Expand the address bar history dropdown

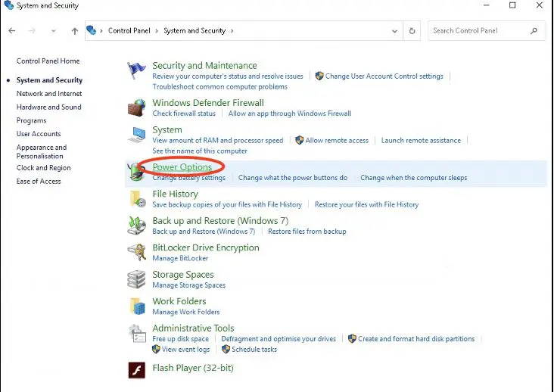[395, 31]
